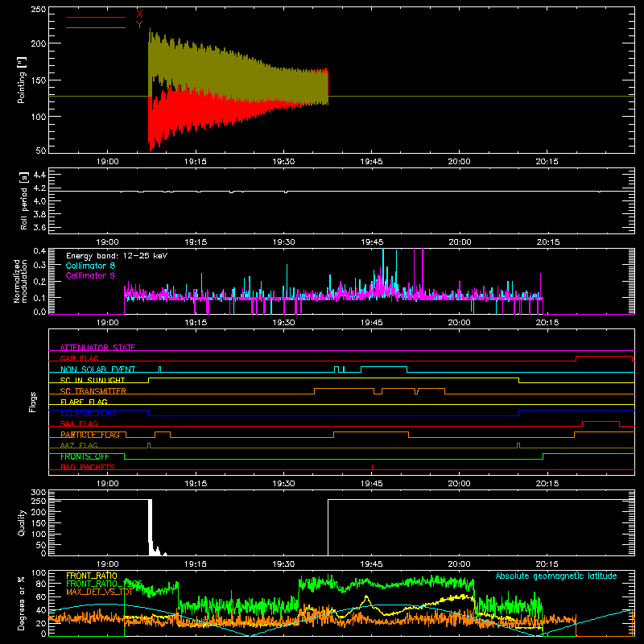Screen dimensions: 644x644
Task: Click the FRONT_RATIO legend entry
Action: (x=92, y=576)
